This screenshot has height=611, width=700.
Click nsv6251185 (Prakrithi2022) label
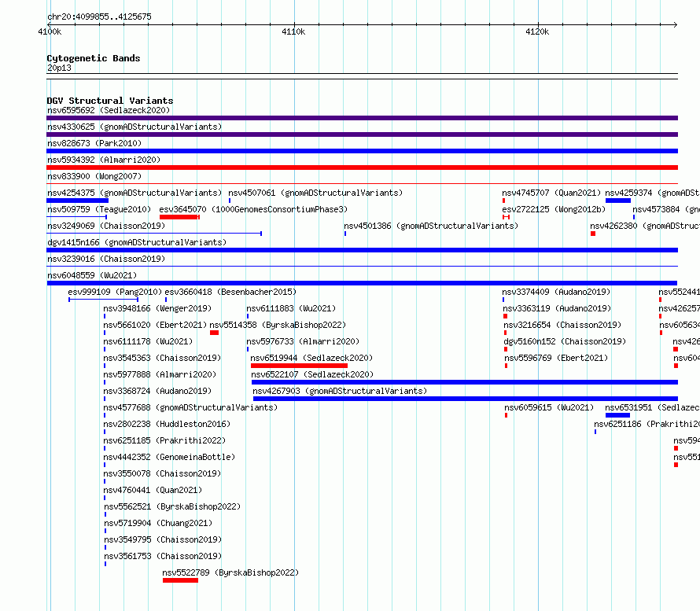pyautogui.click(x=164, y=440)
